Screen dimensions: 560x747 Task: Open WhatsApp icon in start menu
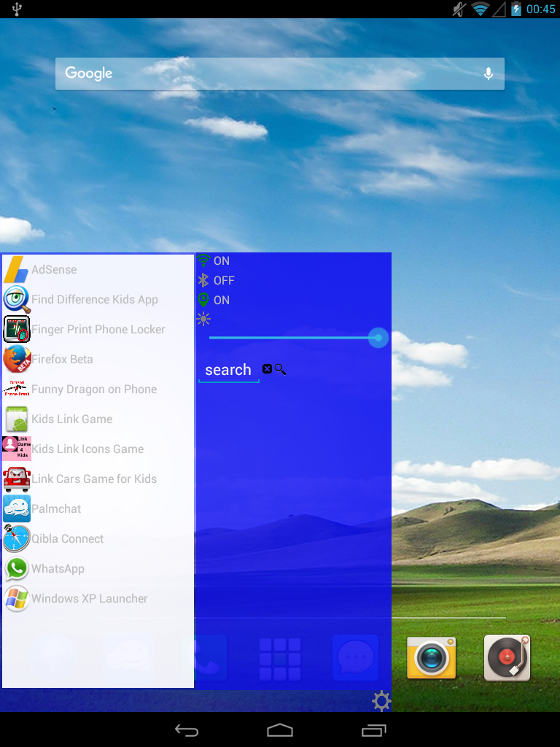click(17, 568)
